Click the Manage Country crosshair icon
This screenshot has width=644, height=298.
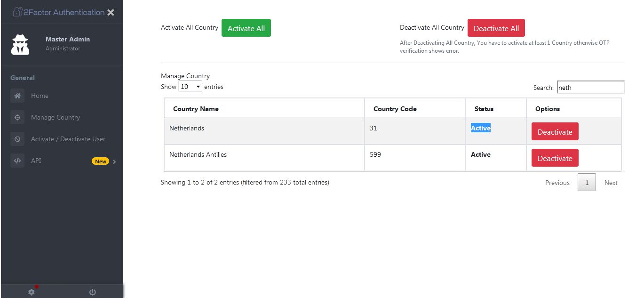[x=17, y=117]
